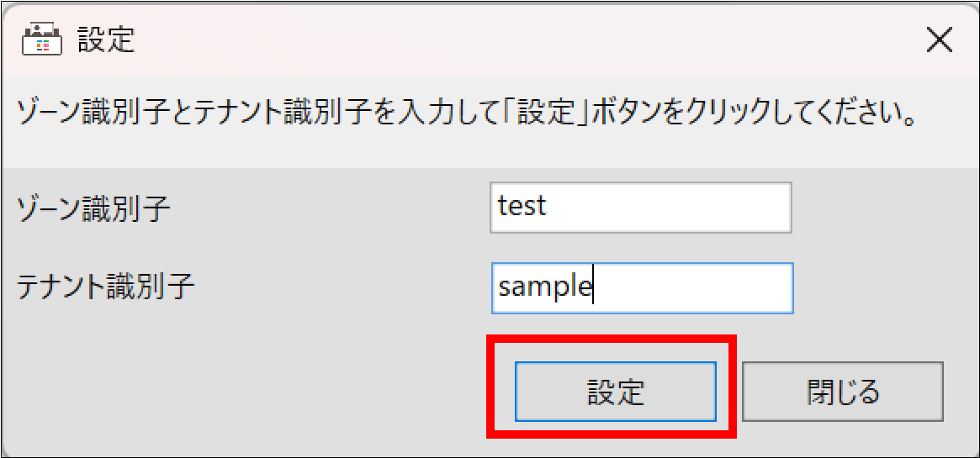Open system menu via title bar icon
Screen dimensions: 980x458
pos(42,42)
